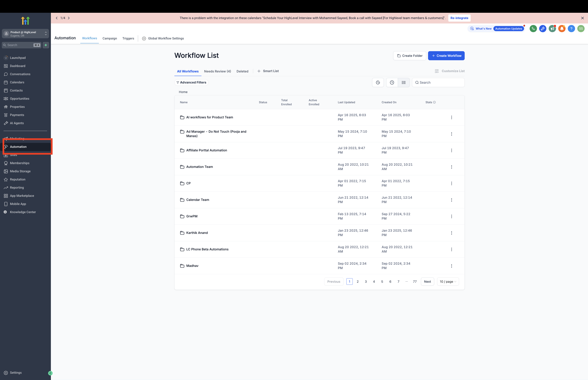
Task: Open the Stats info icon in table header
Action: click(434, 102)
